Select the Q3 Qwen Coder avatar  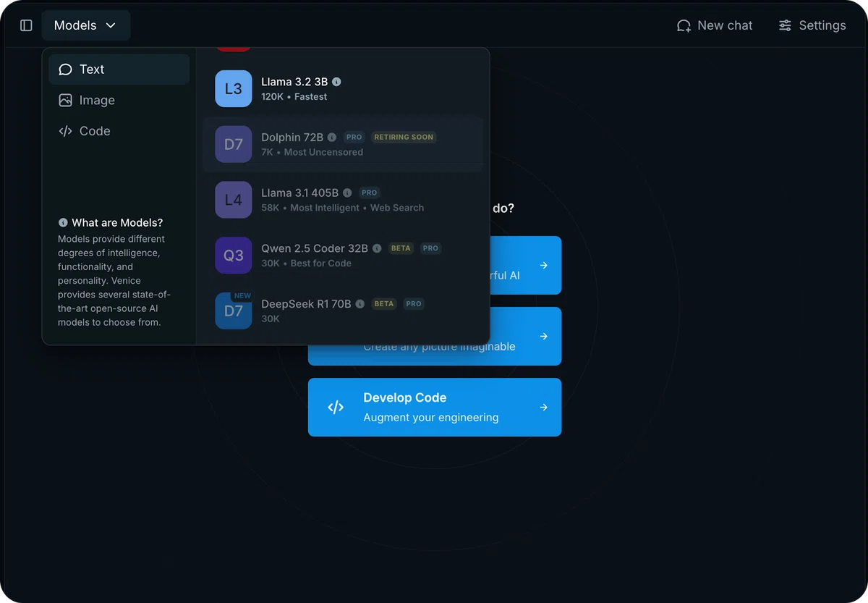233,256
